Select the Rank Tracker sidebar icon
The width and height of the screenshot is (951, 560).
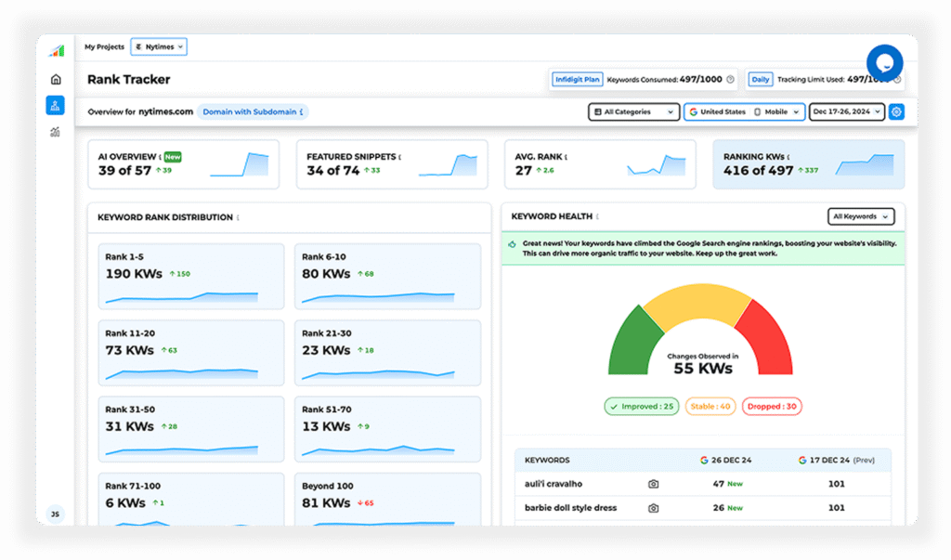tap(56, 106)
